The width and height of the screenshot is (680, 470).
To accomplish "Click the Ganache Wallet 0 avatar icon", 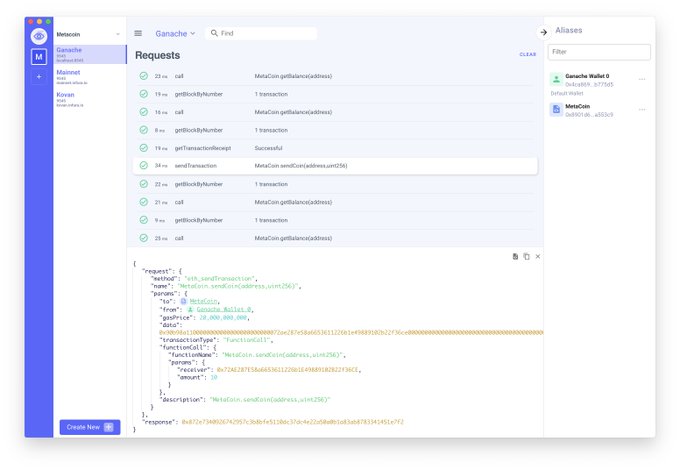I will click(556, 79).
